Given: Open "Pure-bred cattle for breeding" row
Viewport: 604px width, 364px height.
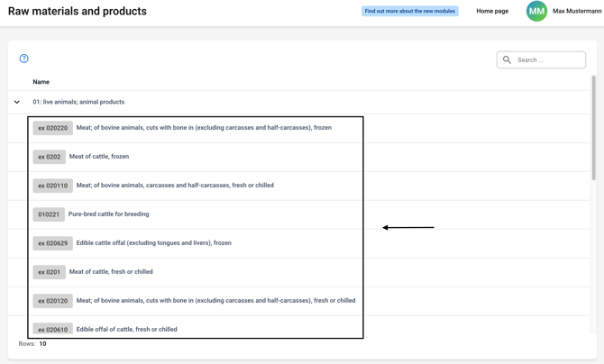Looking at the screenshot, I should [109, 214].
